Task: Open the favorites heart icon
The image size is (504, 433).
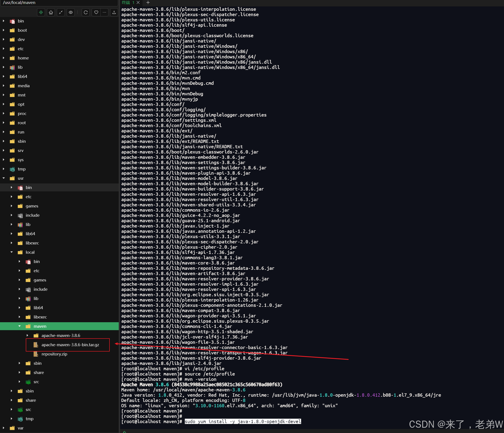Action: pos(96,12)
